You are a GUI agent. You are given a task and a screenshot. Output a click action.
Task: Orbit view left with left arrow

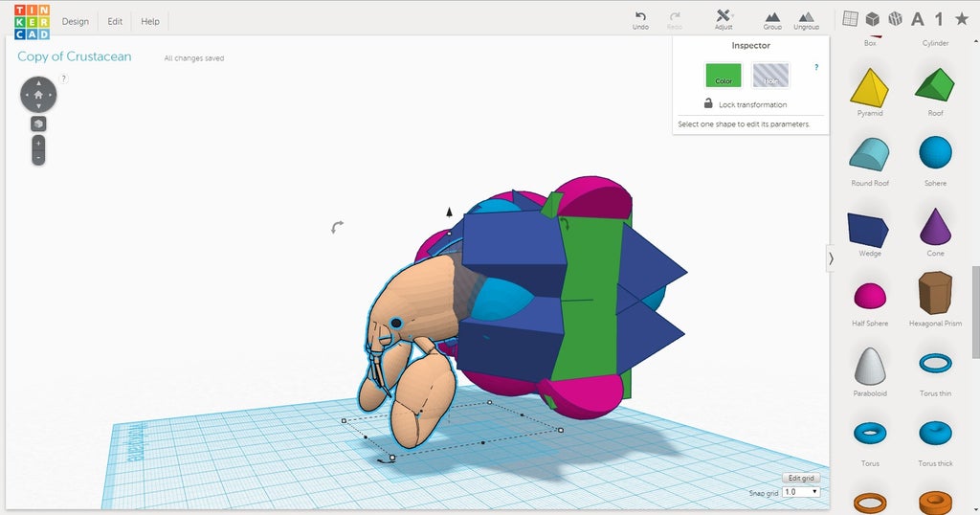[26, 95]
